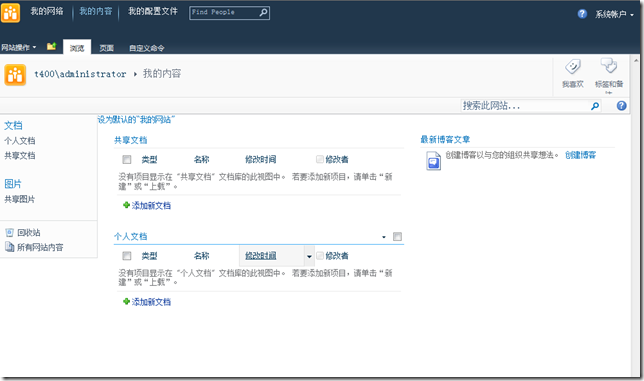
Task: Open 回收站 link in left navigation
Action: click(x=29, y=233)
